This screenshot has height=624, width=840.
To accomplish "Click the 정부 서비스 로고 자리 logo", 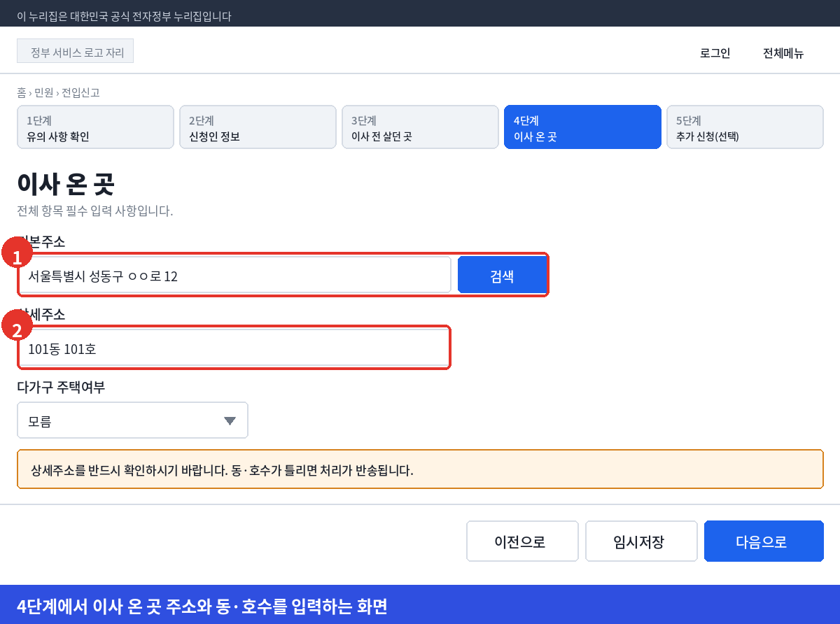I will 75,51.
